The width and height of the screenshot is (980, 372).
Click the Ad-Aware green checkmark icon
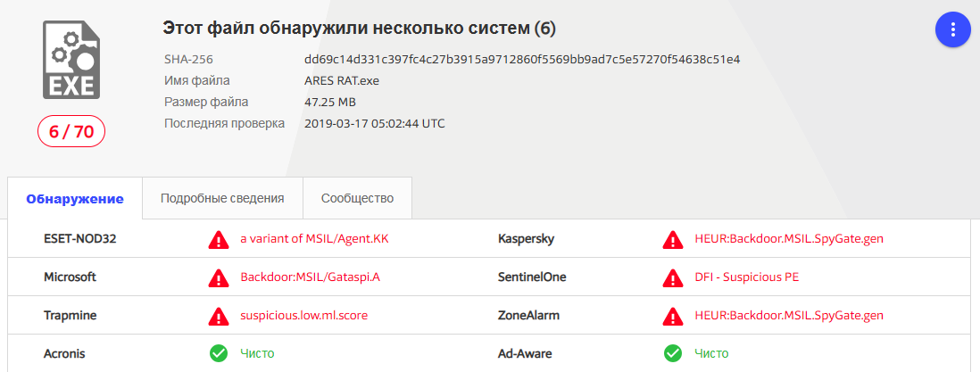coord(673,354)
